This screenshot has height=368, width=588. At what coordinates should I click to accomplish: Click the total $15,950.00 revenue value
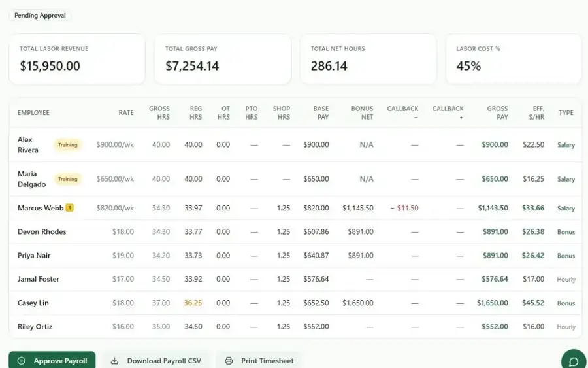pyautogui.click(x=50, y=66)
